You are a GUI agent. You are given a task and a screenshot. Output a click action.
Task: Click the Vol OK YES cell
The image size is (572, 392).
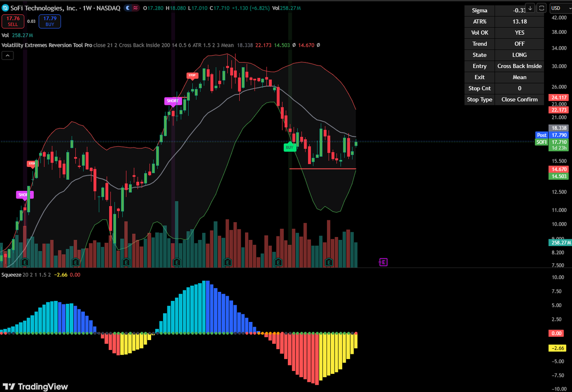(x=520, y=33)
